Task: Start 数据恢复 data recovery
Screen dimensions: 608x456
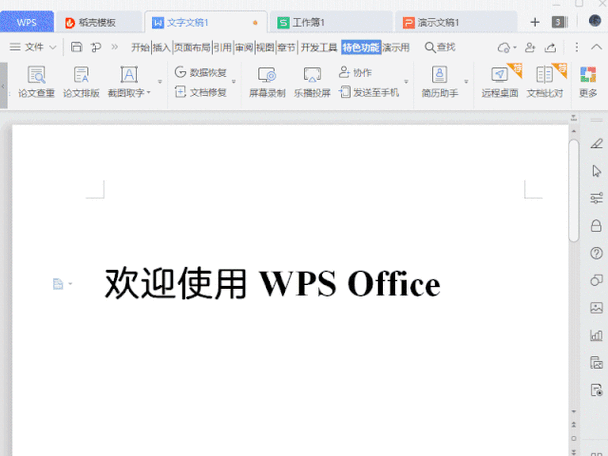Action: click(x=200, y=73)
